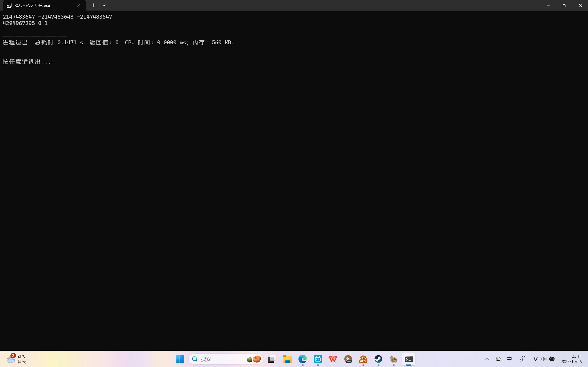Show hidden system tray icons
This screenshot has height=367, width=588.
coord(487,359)
